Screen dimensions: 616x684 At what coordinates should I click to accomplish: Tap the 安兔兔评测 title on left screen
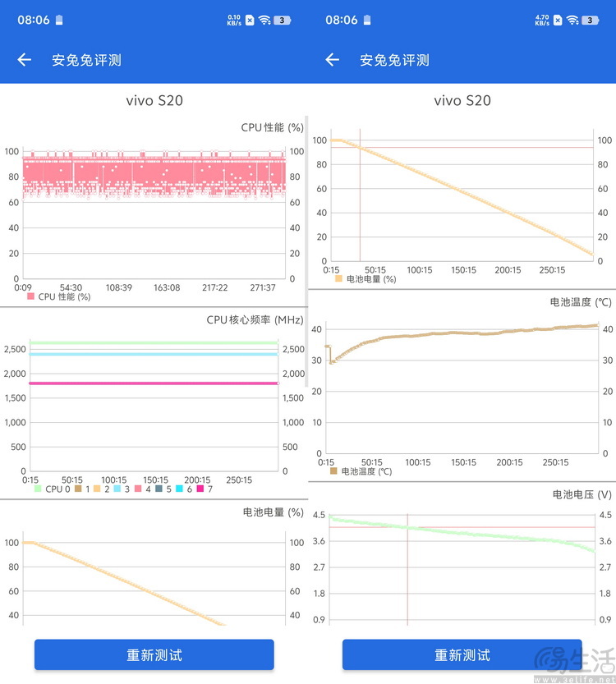tap(86, 60)
